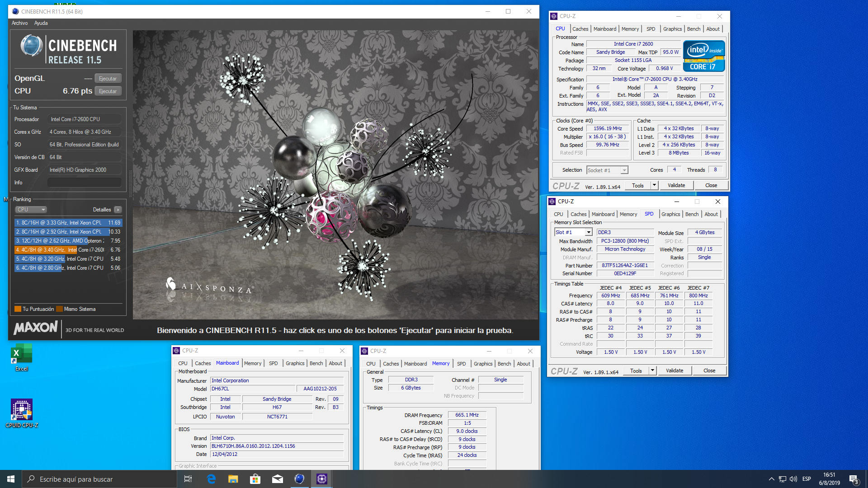Click the DRAM Frequency value 665.1 MHz
The height and width of the screenshot is (488, 868).
coord(467,415)
